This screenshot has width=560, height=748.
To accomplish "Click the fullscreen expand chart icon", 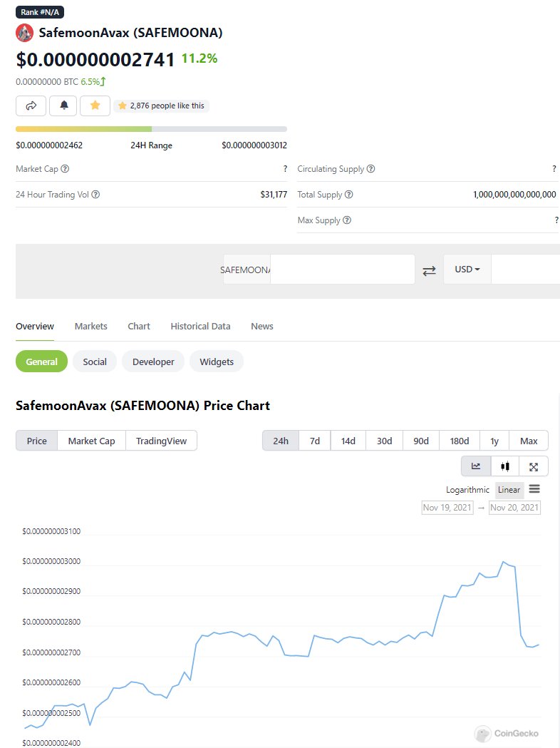I will coord(534,466).
